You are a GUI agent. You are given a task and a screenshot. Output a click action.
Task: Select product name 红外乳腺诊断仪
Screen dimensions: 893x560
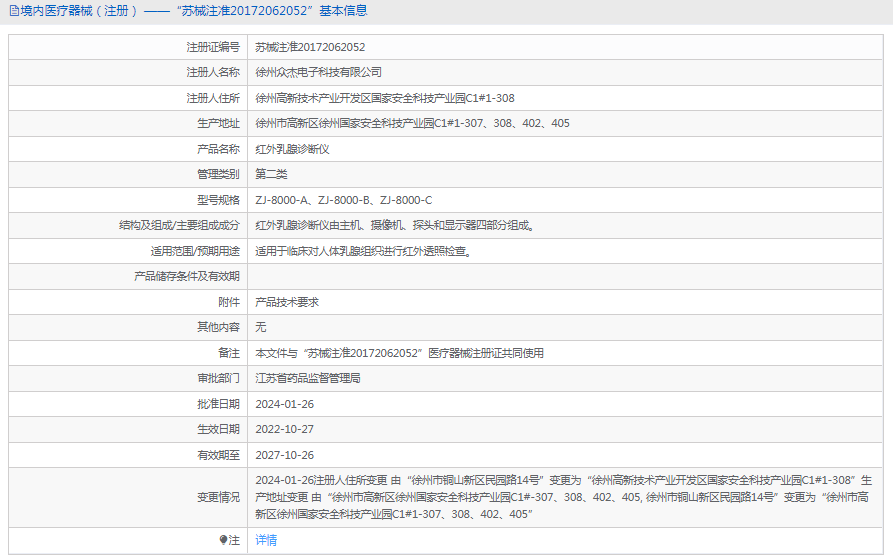pos(292,149)
